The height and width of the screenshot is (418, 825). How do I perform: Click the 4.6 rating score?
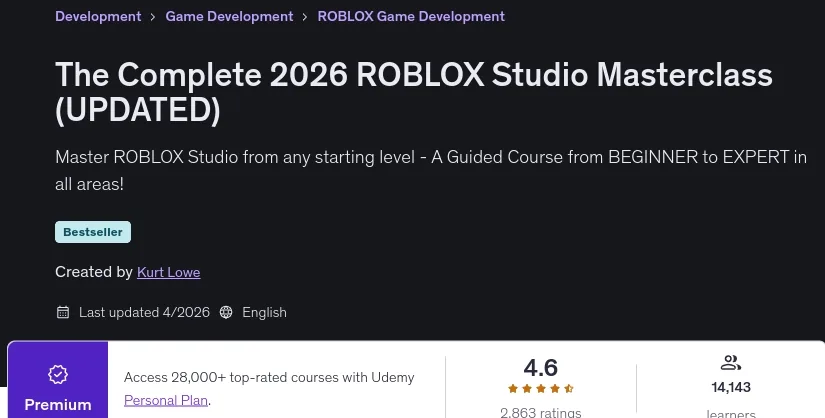(541, 367)
